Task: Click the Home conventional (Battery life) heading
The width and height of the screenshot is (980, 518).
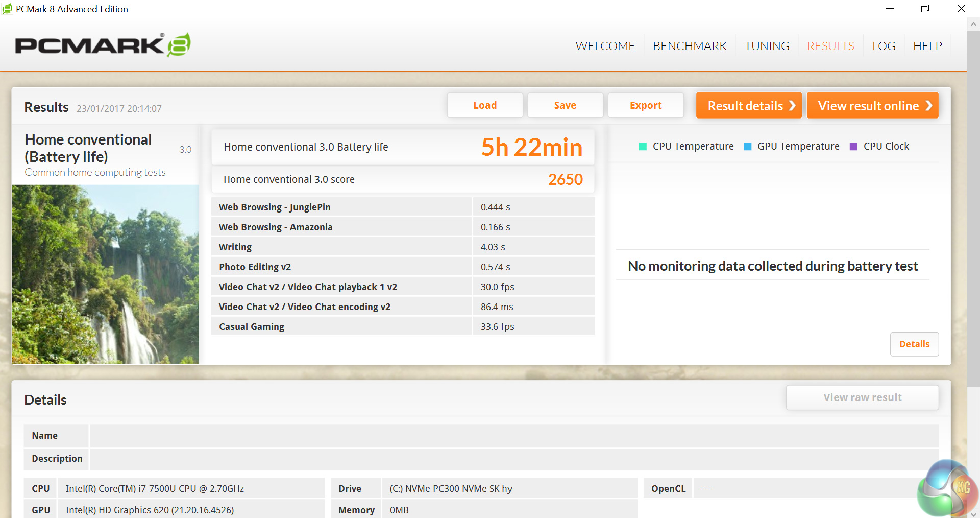Action: coord(88,148)
